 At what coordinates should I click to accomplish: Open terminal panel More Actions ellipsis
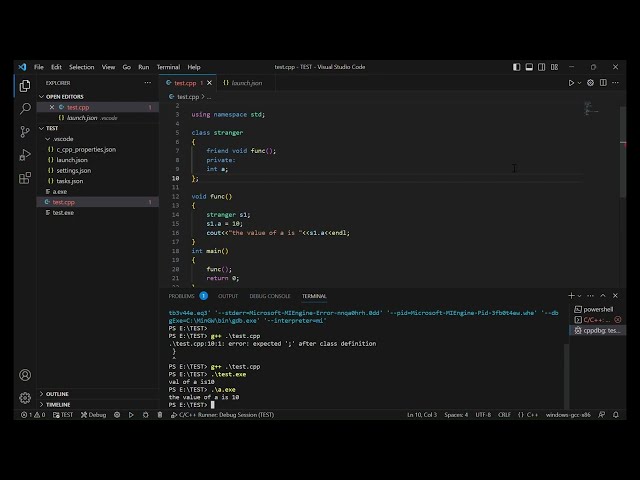click(x=590, y=296)
